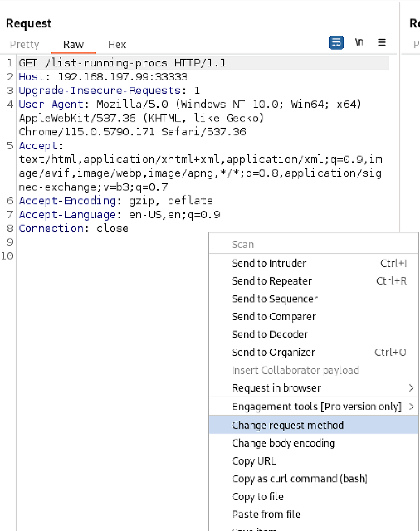Choose Send to Repeater menu entry
This screenshot has height=531, width=420.
(x=314, y=281)
